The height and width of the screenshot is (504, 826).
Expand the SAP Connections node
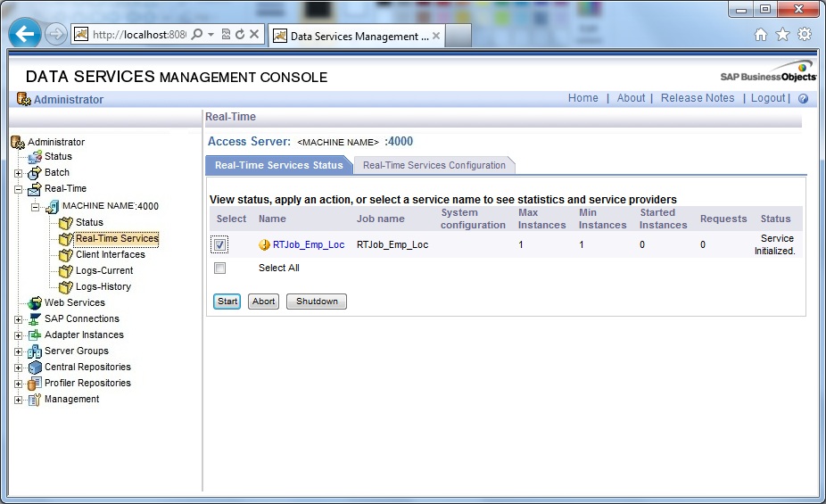point(19,319)
